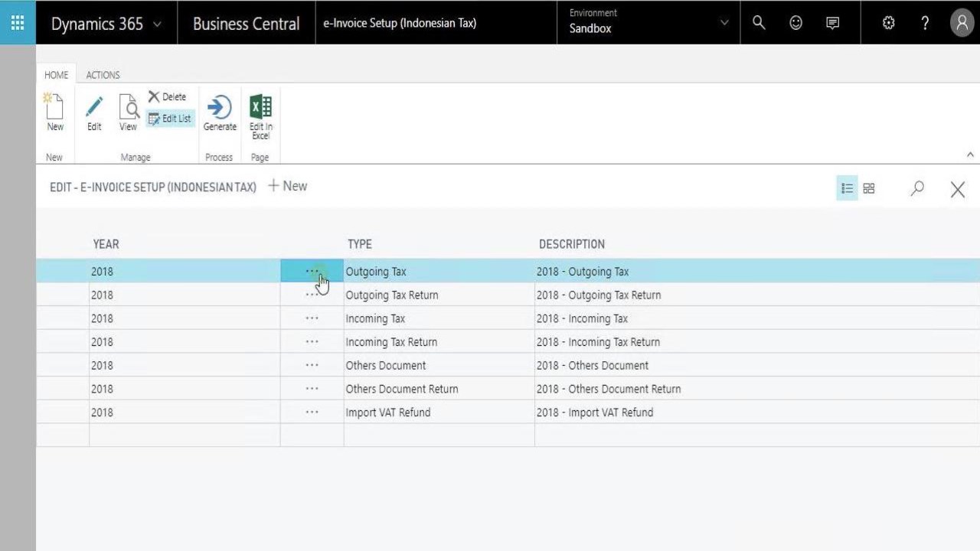Image resolution: width=980 pixels, height=551 pixels.
Task: Select the Outgoing Tax Return type cell
Action: click(439, 295)
